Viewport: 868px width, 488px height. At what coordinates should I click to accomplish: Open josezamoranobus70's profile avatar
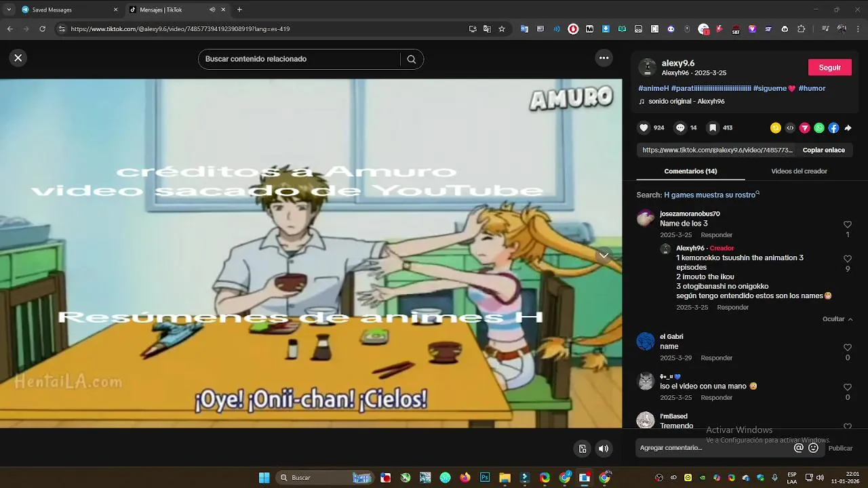pyautogui.click(x=646, y=218)
